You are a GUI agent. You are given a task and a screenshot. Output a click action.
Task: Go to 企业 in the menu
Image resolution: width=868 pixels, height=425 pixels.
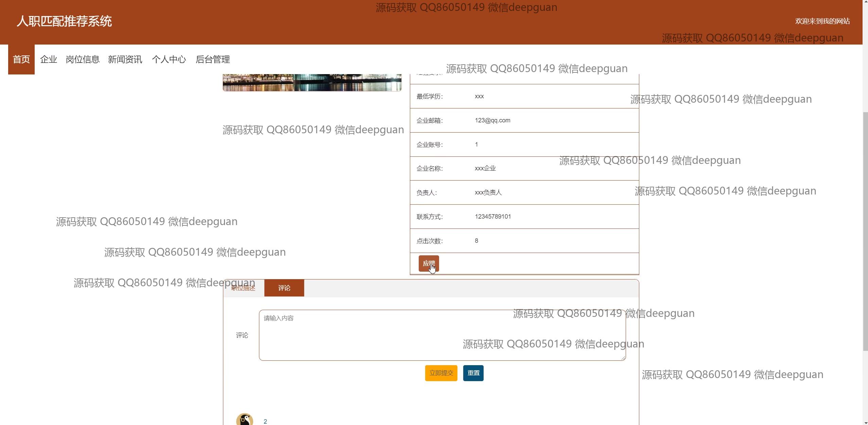click(x=49, y=60)
